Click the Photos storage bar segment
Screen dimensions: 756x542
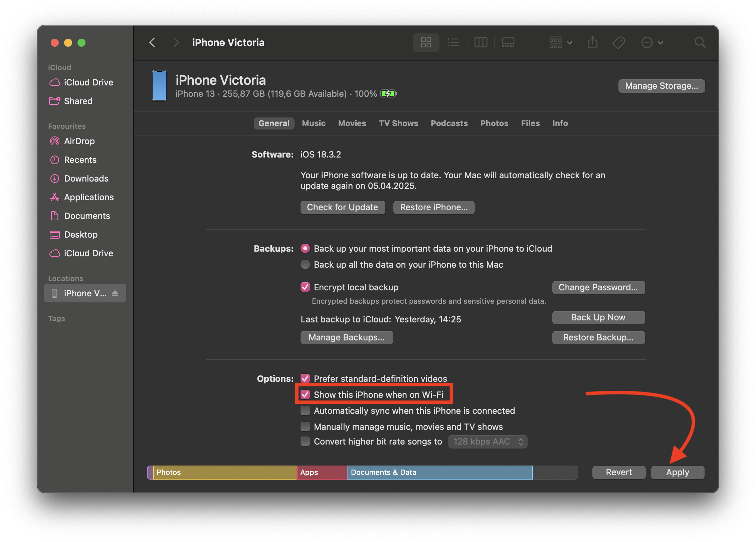225,473
